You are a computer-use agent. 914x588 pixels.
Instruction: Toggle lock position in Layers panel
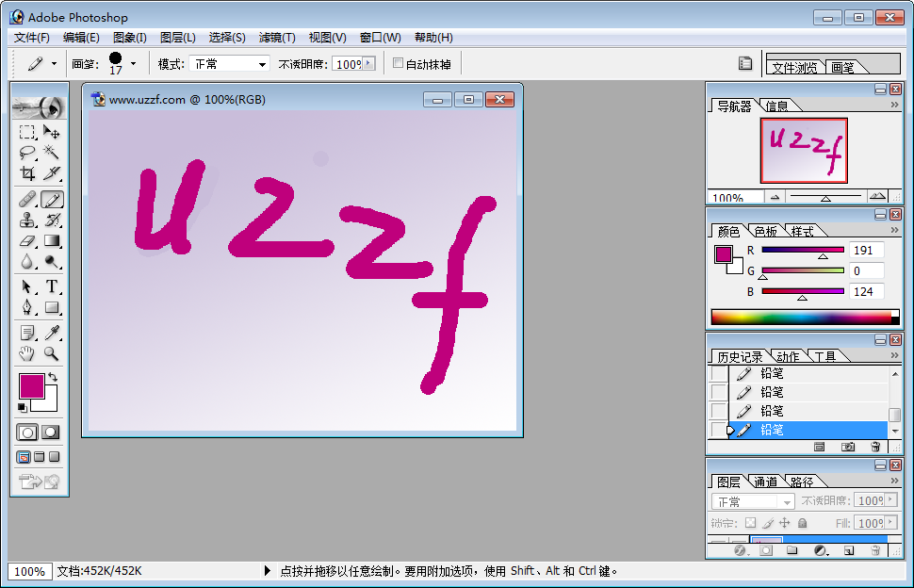pyautogui.click(x=785, y=523)
